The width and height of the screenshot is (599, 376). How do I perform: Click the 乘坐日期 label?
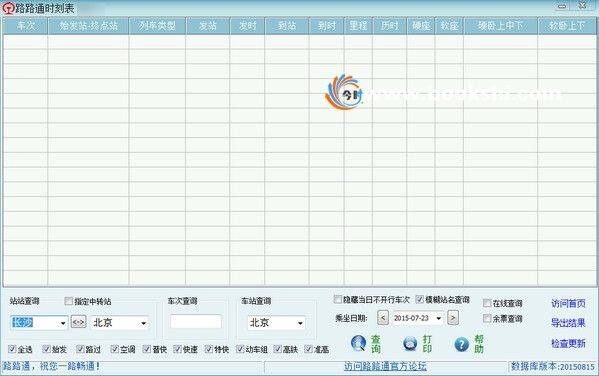(351, 318)
